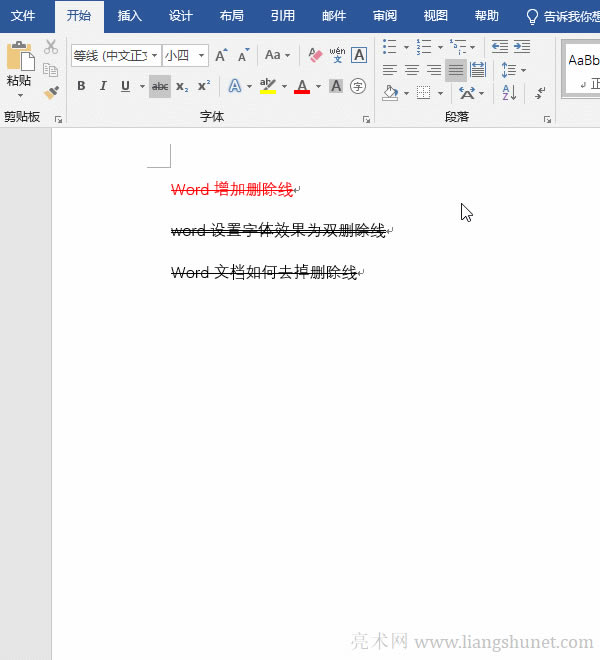Switch to the 插入 ribbon tab
Viewport: 600px width, 660px height.
tap(129, 16)
